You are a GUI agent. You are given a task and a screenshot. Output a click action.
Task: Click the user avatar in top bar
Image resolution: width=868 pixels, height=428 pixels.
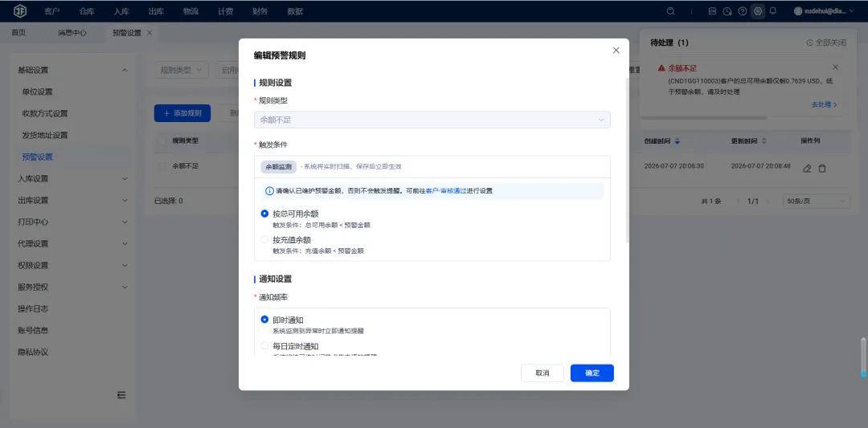[798, 11]
